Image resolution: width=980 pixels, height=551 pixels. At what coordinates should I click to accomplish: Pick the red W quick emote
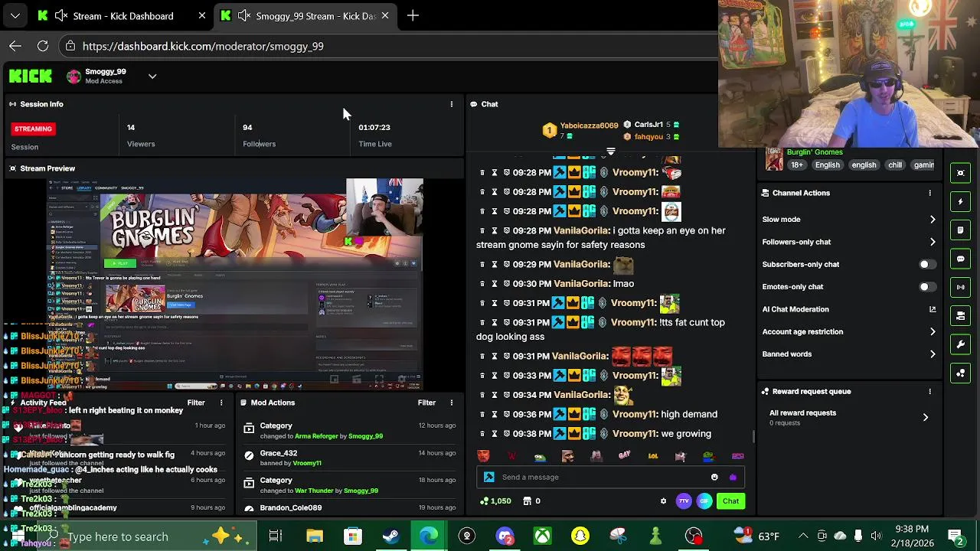click(511, 456)
